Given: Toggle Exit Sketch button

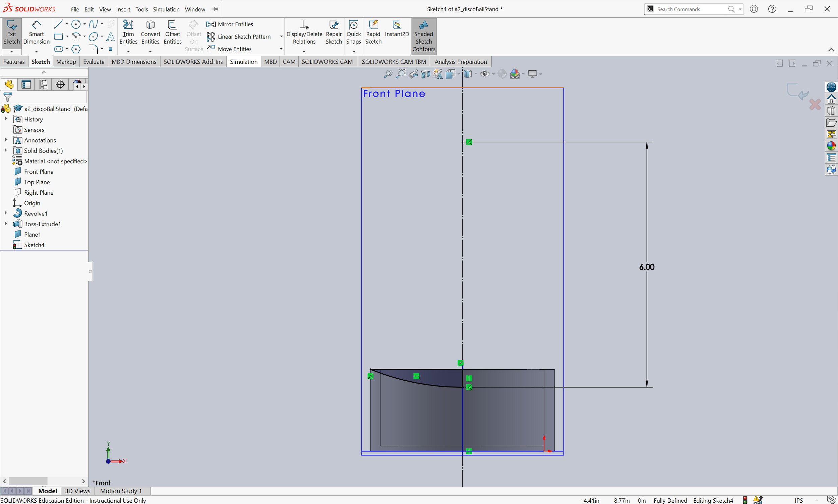Looking at the screenshot, I should pyautogui.click(x=11, y=33).
